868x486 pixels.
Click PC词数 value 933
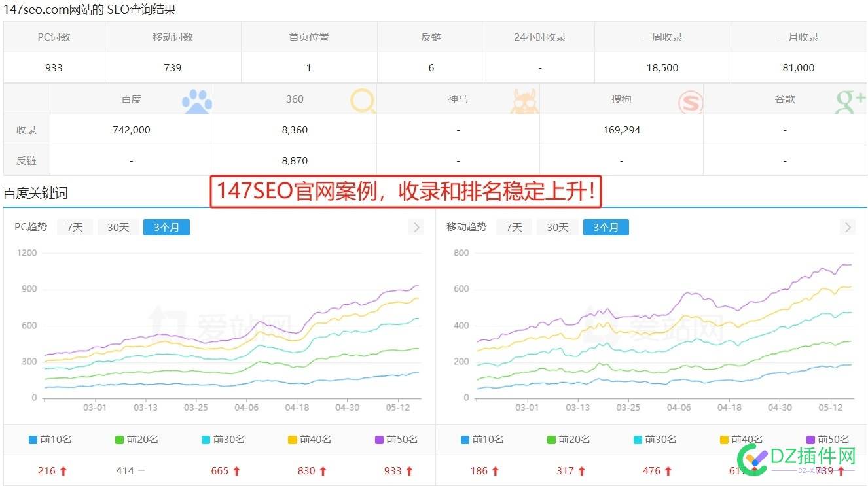tap(54, 67)
